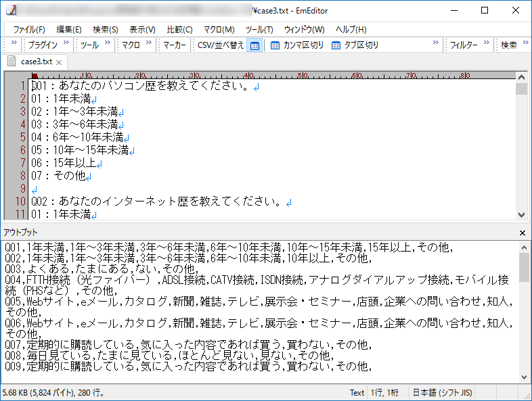This screenshot has width=532, height=401.
Task: Open the 比較(C) menu
Action: tap(179, 30)
